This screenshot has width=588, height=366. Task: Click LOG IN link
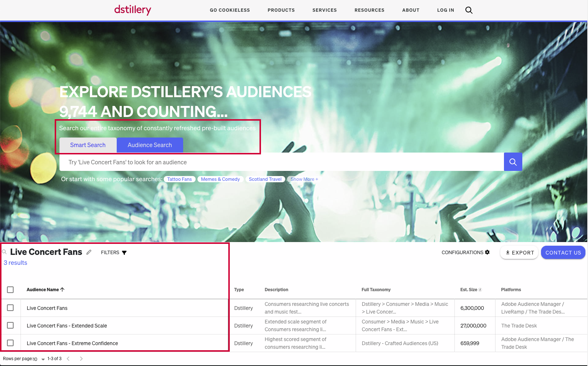pos(446,10)
